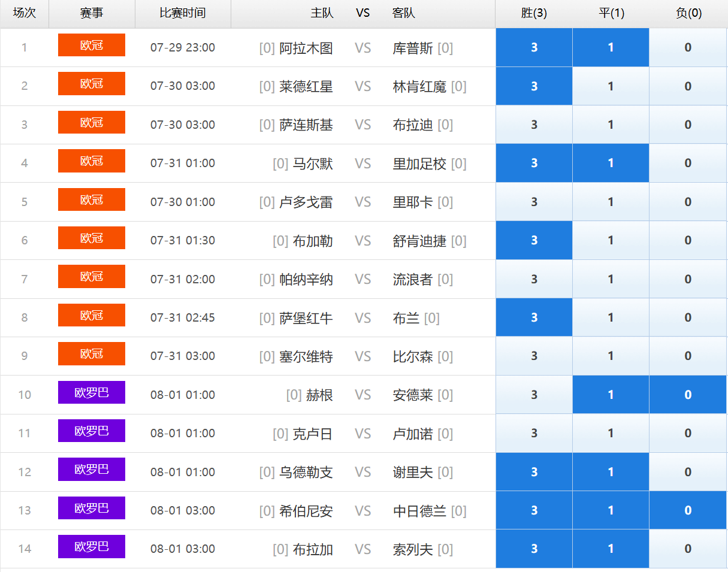
Task: Toggle win (3) for 布拉加 vs 索列夫
Action: click(534, 549)
